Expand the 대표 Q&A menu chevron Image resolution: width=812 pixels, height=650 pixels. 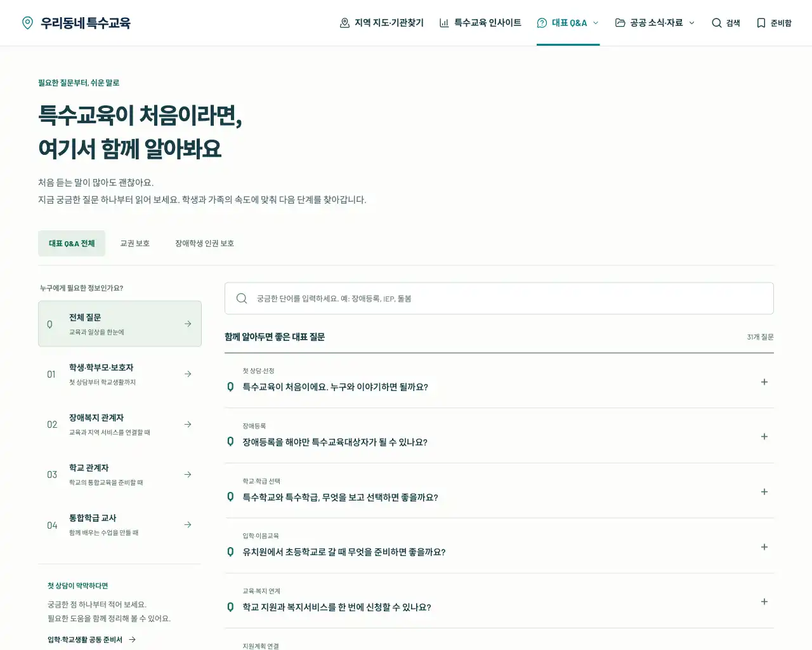(596, 23)
